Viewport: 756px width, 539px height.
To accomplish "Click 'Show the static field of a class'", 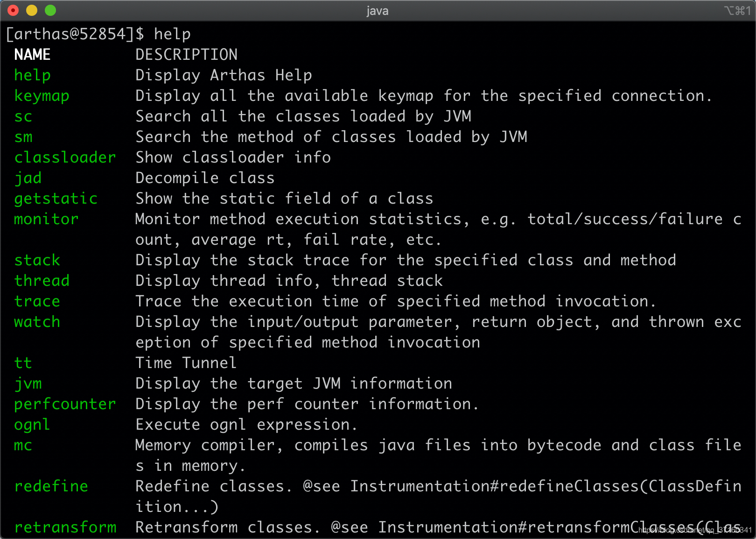I will (x=285, y=199).
